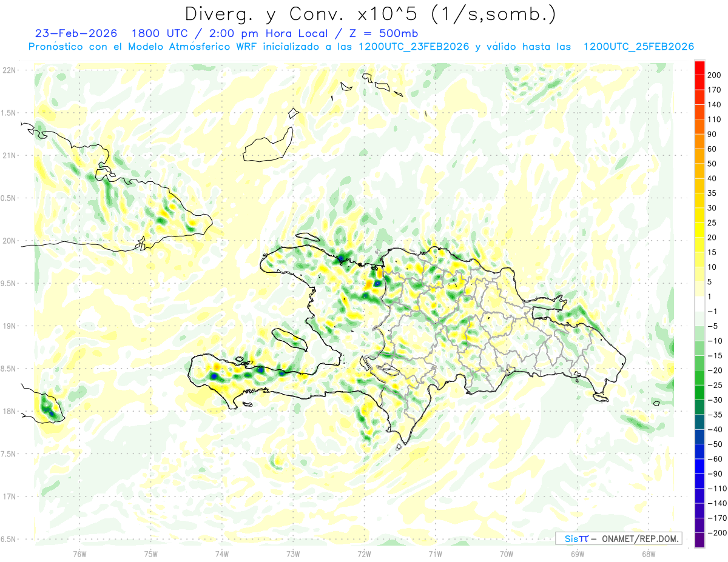This screenshot has height=562, width=728.
Task: Click the '200' value on the color scale
Action: point(715,75)
